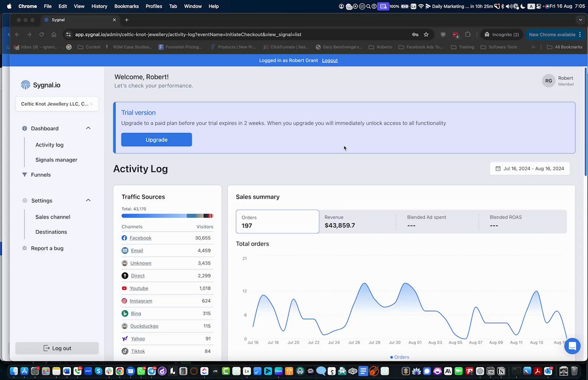Open a new Chrome tab

pyautogui.click(x=127, y=20)
